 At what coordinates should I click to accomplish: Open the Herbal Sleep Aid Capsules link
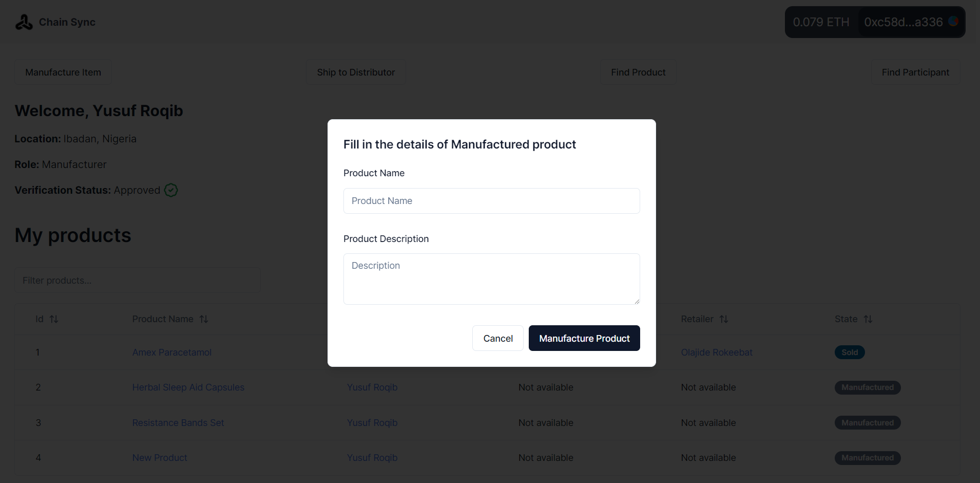coord(188,387)
